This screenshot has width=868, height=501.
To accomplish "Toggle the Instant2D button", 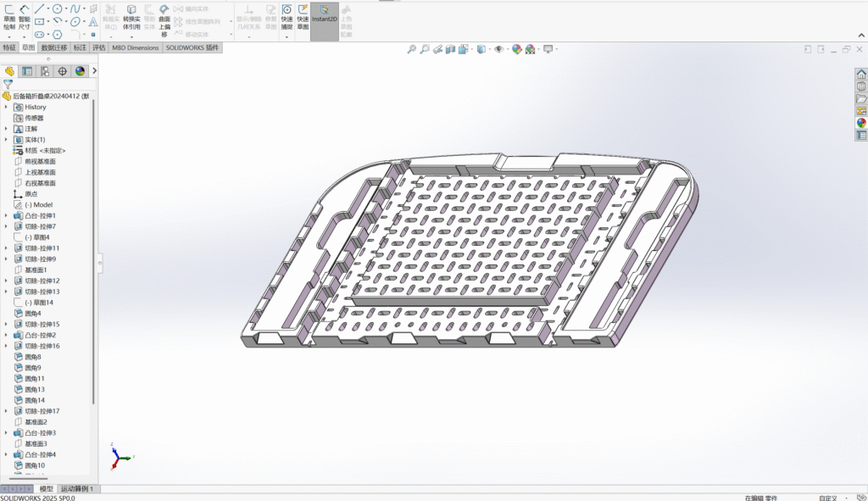I will click(x=324, y=17).
